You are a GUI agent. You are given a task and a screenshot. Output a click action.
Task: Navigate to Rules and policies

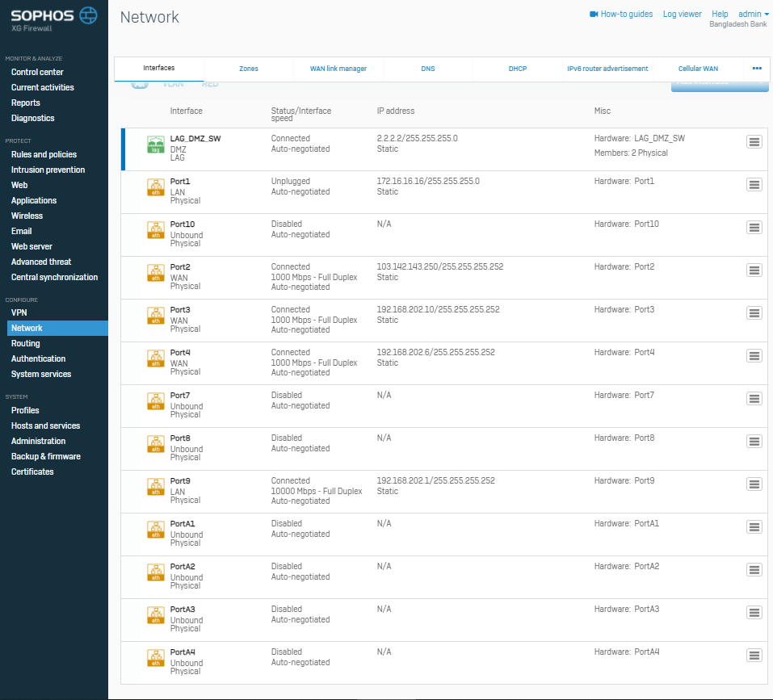(x=44, y=154)
